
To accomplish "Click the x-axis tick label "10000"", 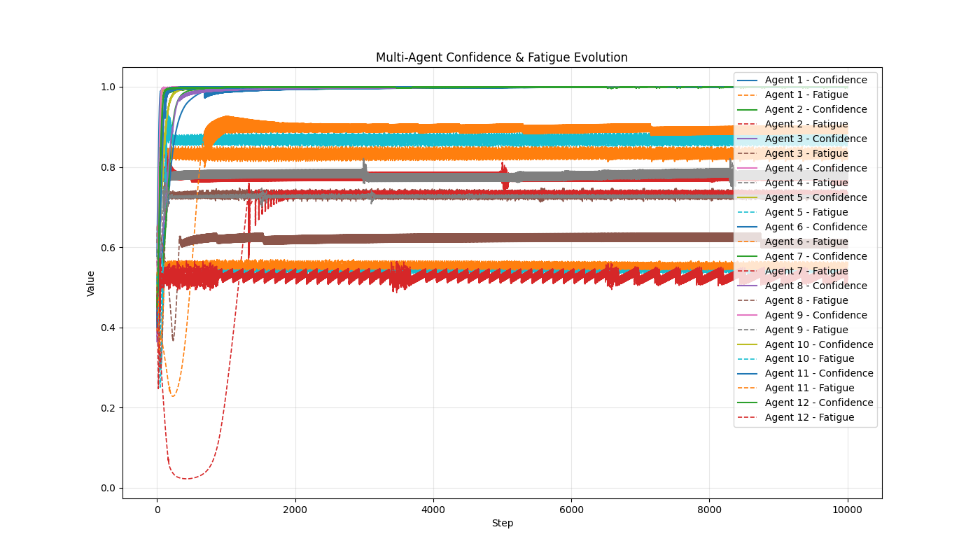I will 848,510.
